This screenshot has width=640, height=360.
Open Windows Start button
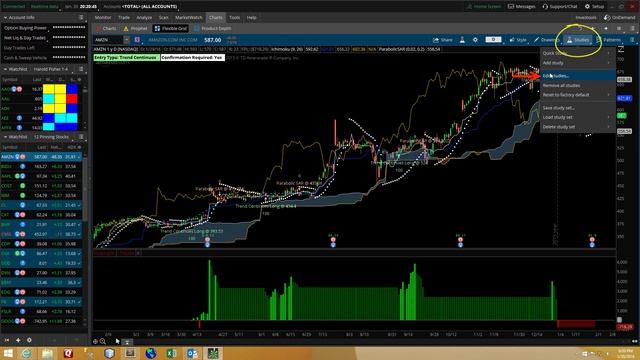(x=8, y=353)
